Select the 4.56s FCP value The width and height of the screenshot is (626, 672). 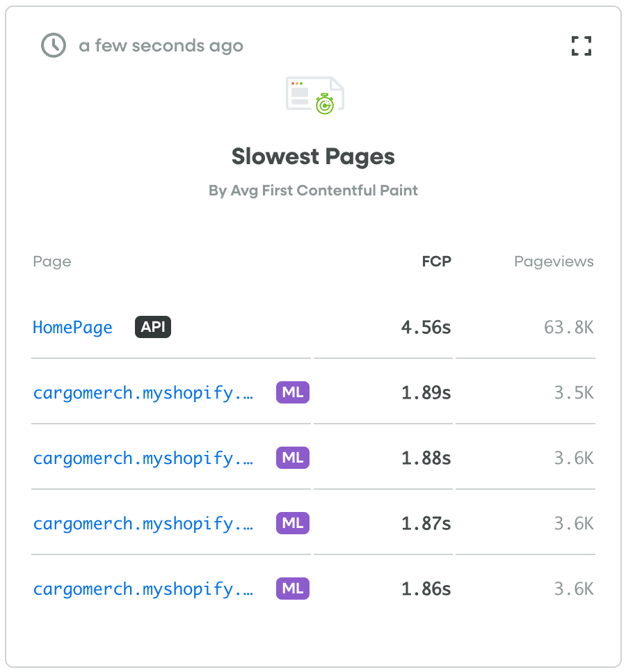[426, 328]
